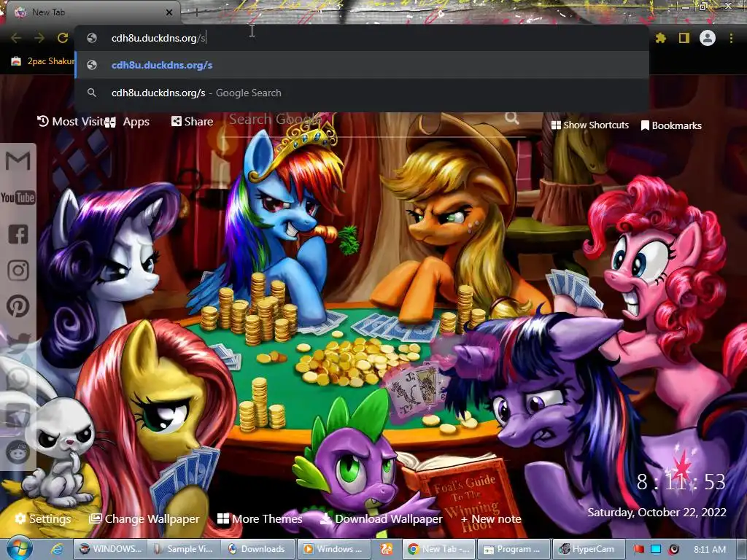Open the Most Visited menu

[71, 122]
